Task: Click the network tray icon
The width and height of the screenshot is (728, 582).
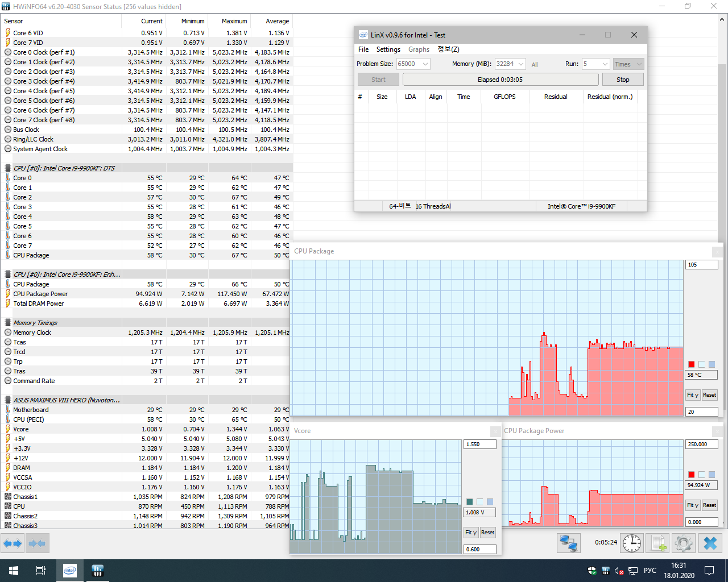Action: (x=633, y=571)
